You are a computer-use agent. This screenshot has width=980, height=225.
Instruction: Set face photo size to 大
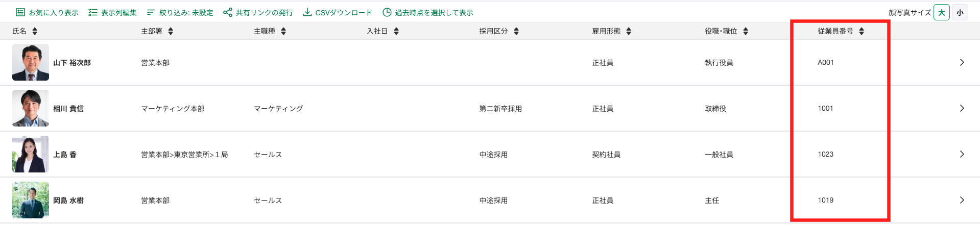(941, 12)
